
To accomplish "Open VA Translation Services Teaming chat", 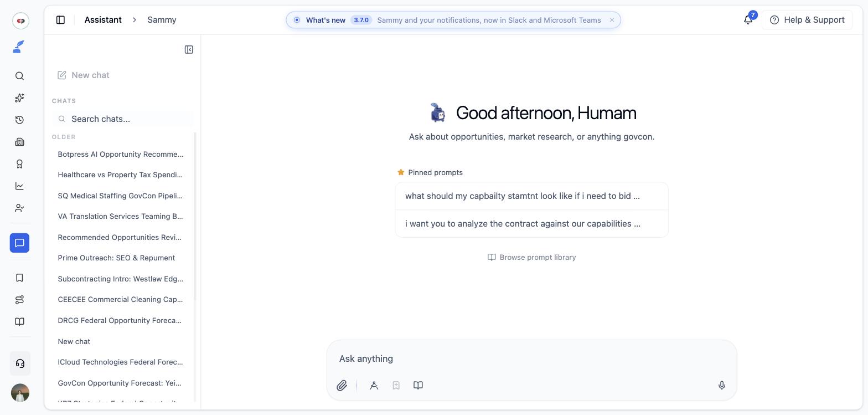I will tap(120, 217).
